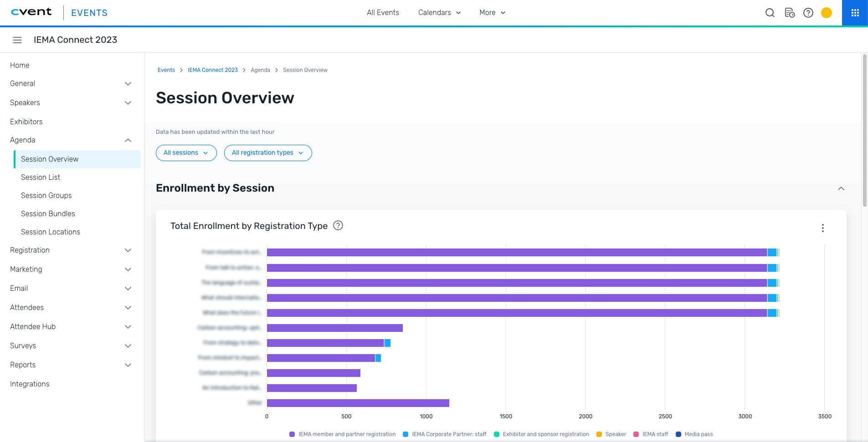Click the IEMA Connect 2023 breadcrumb link
This screenshot has height=442, width=868.
point(213,70)
